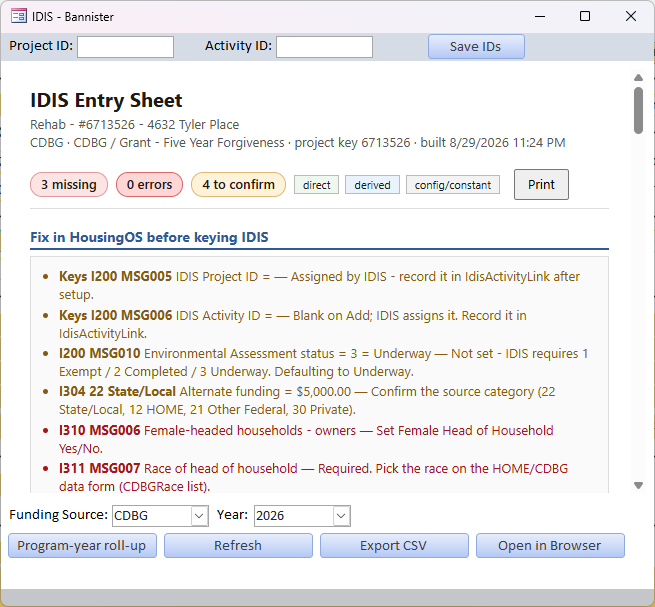The width and height of the screenshot is (655, 607).
Task: Click the 'I311 MSG007' Race of head item
Action: point(313,477)
